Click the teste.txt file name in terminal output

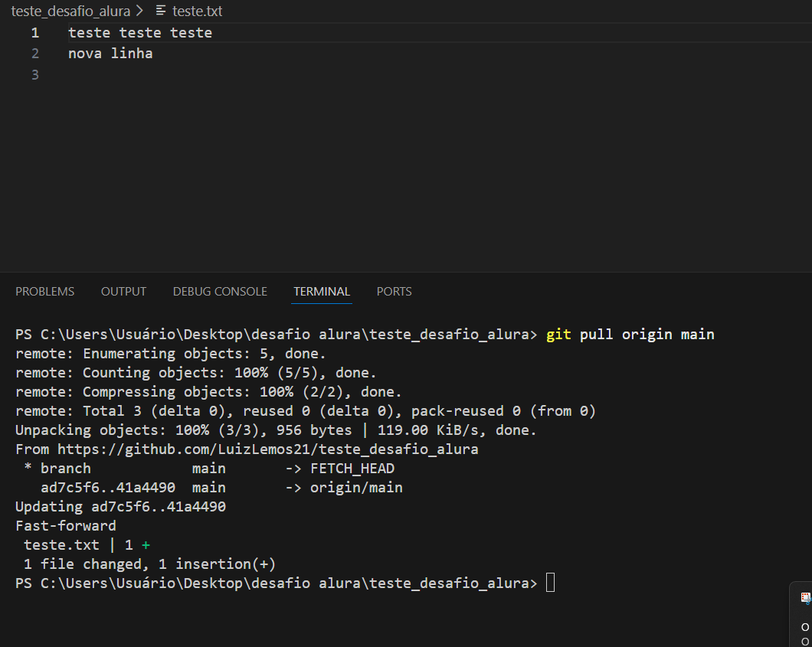point(62,545)
